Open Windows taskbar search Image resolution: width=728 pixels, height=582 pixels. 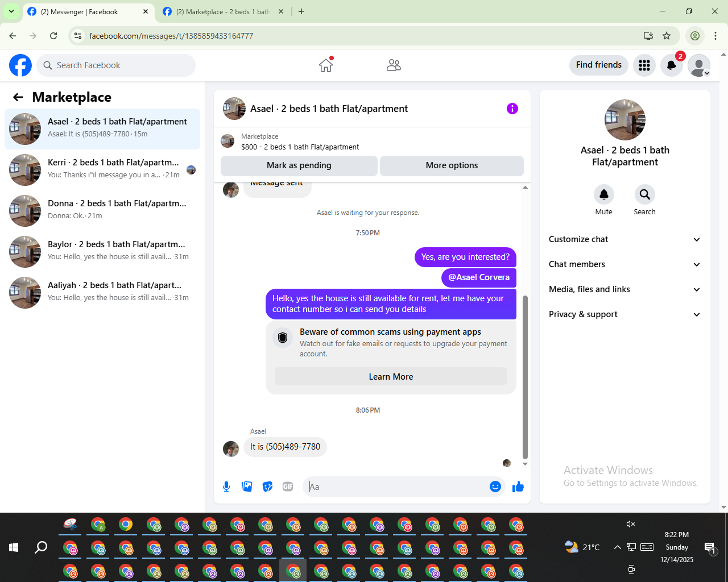(41, 547)
